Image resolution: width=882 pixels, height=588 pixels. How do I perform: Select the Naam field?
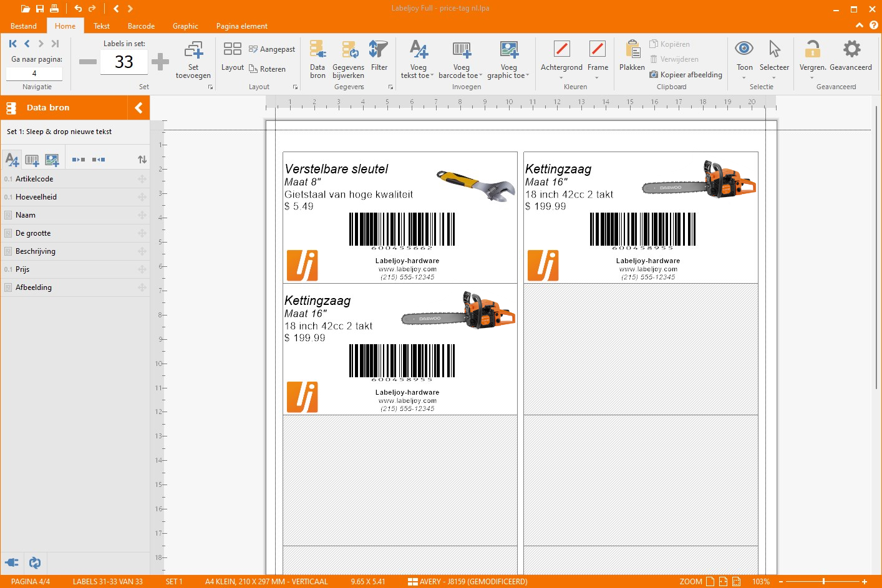pos(75,215)
